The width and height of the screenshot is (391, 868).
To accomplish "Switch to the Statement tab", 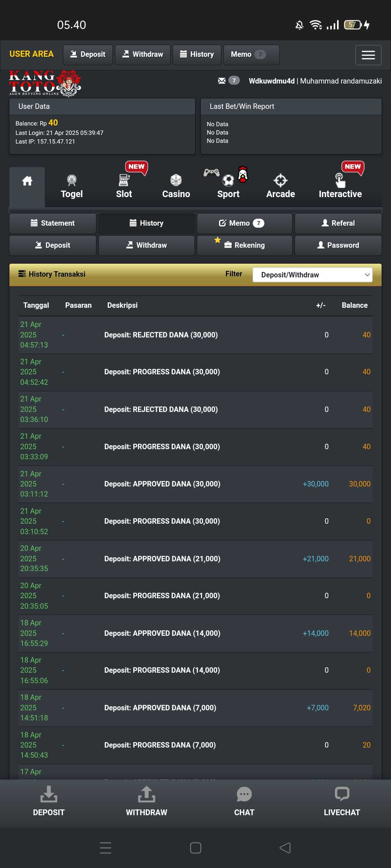I will 53,223.
